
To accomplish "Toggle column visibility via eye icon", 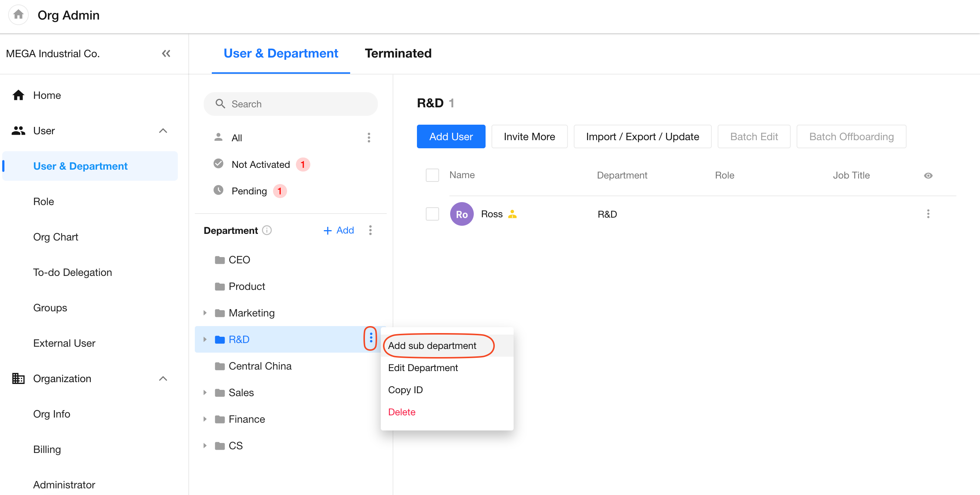I will click(928, 176).
